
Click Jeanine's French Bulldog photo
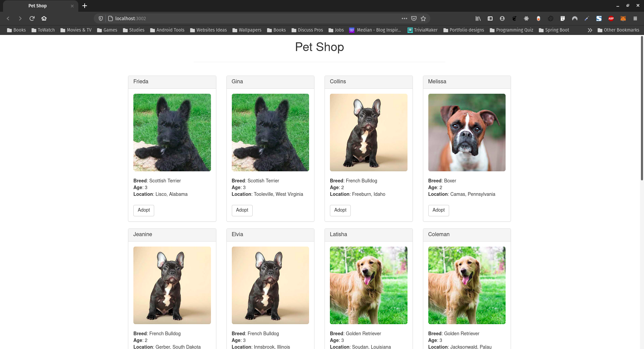pos(172,285)
